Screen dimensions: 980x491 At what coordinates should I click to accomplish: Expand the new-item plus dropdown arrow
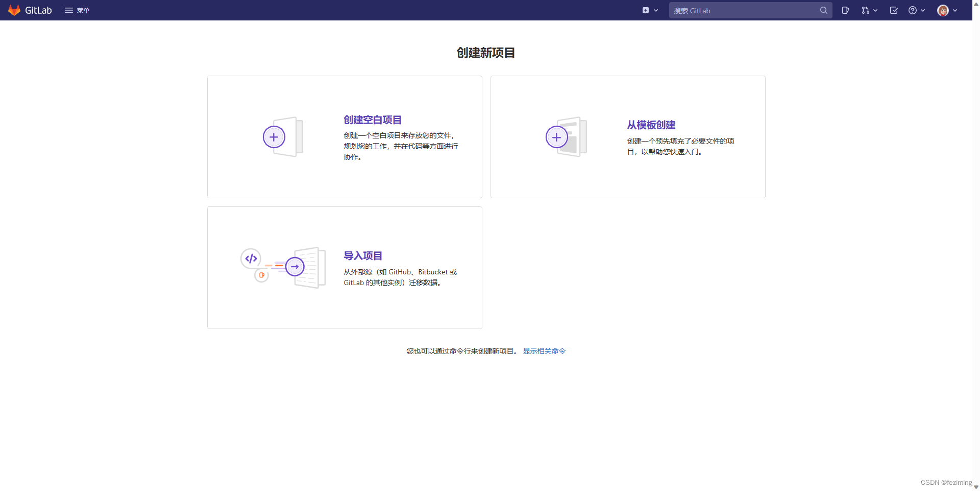click(656, 10)
